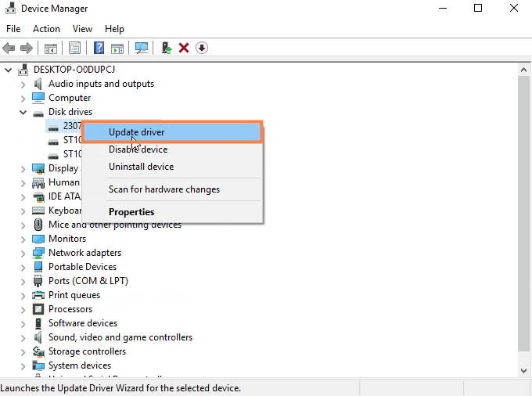Click the Processors chip icon
Screen dimensions: 532x396
click(x=38, y=309)
